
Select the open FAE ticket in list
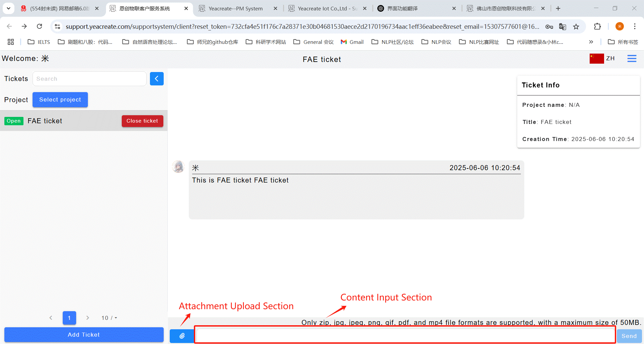[x=45, y=121]
